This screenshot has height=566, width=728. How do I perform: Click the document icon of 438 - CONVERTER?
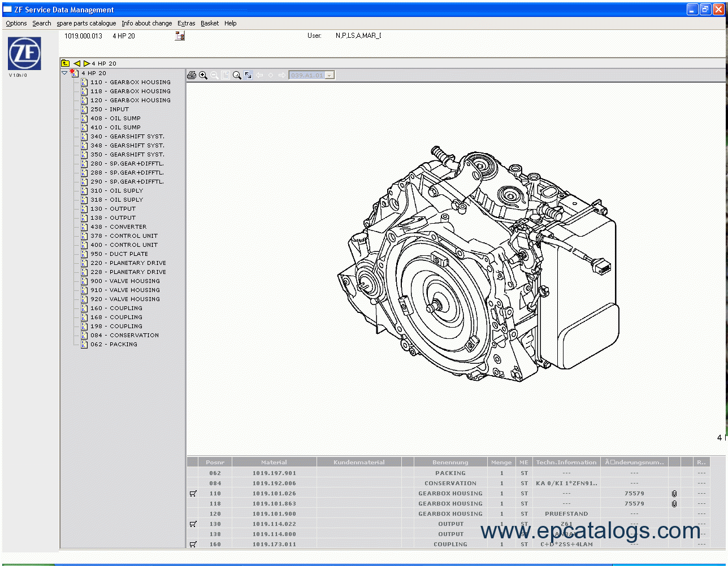pyautogui.click(x=84, y=227)
